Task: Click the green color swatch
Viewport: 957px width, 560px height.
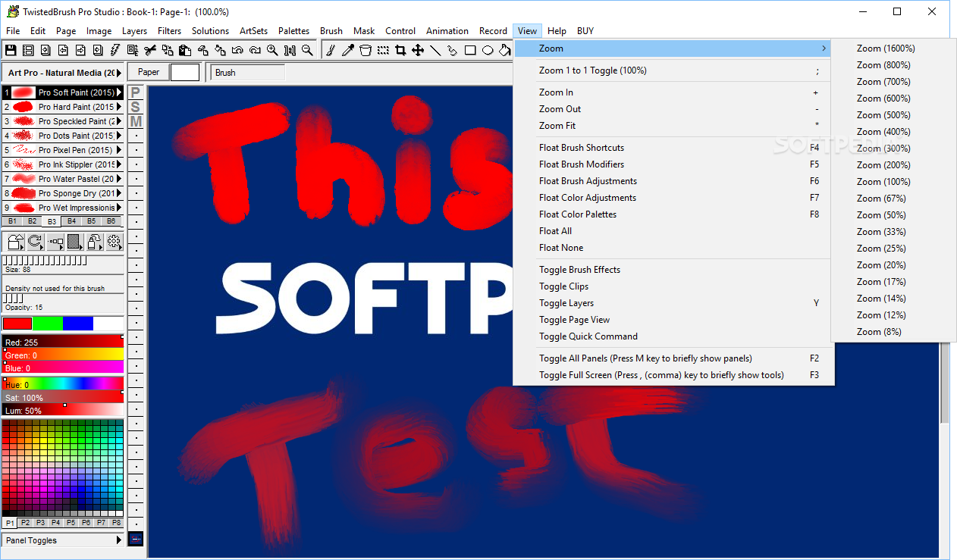Action: 48,324
